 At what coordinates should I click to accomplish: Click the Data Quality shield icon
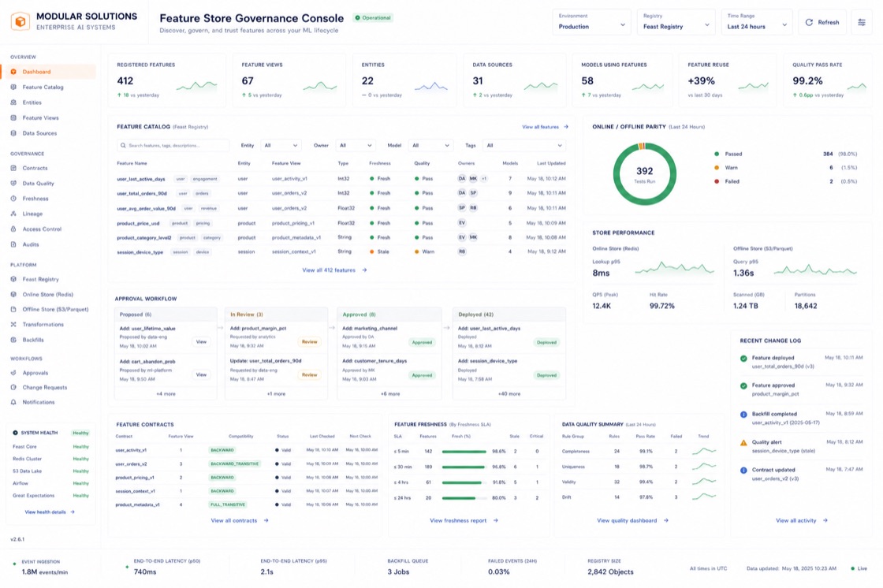(x=13, y=183)
